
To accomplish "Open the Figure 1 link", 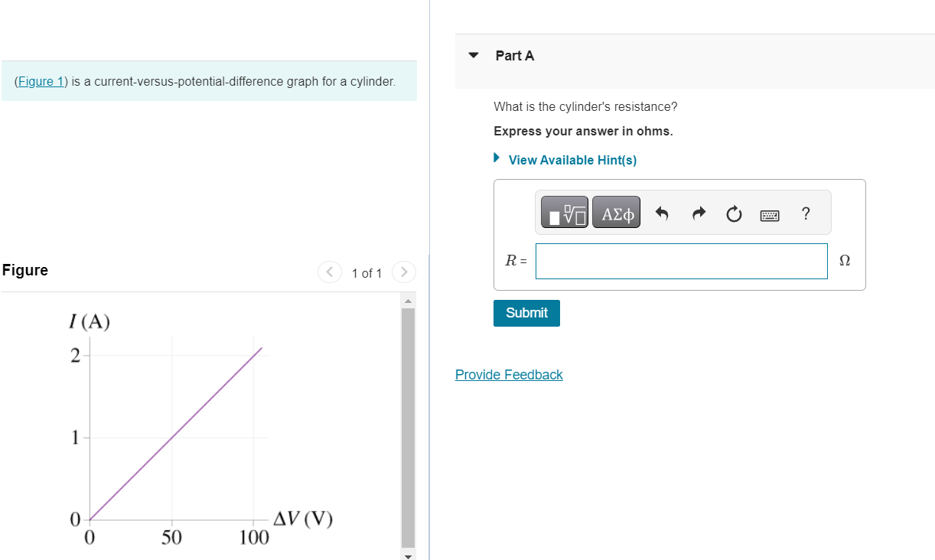I will pyautogui.click(x=41, y=81).
